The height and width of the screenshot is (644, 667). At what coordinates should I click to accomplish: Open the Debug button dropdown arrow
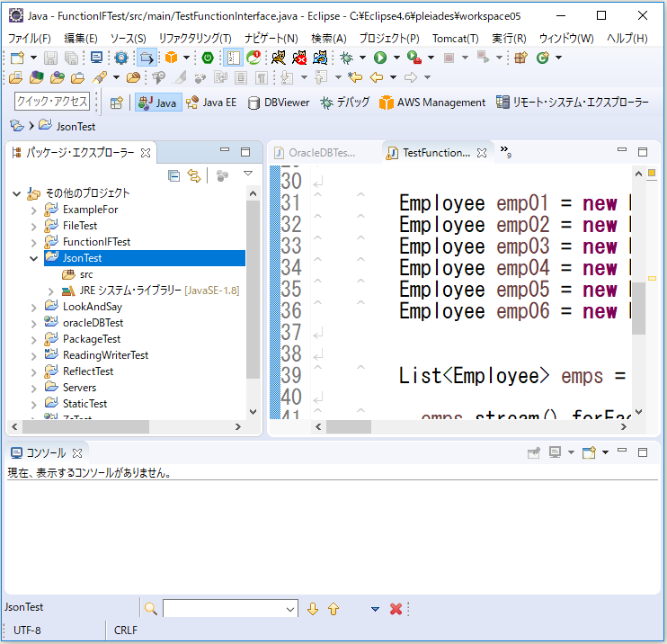362,58
